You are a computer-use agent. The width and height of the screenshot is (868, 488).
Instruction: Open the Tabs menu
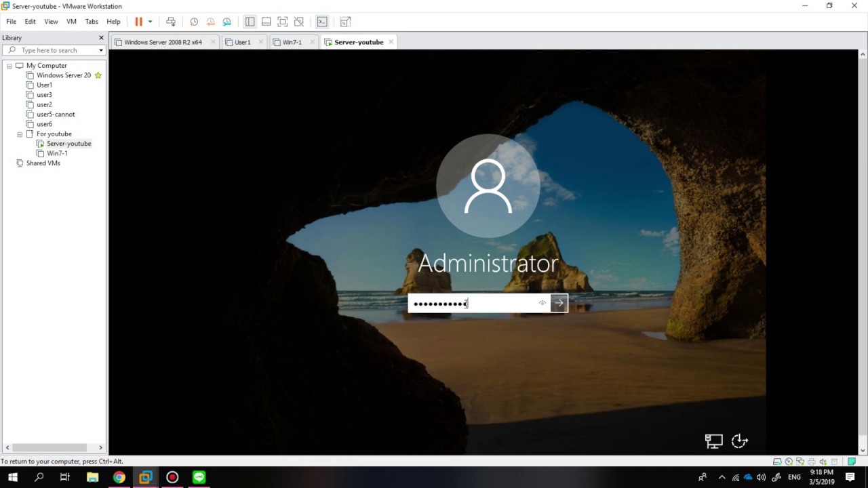92,22
